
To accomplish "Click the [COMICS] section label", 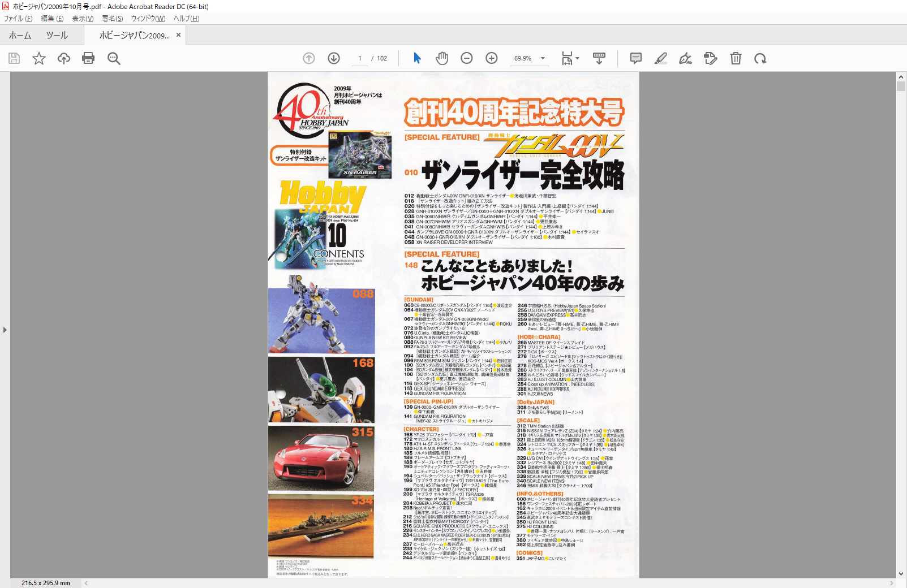I will click(x=530, y=553).
